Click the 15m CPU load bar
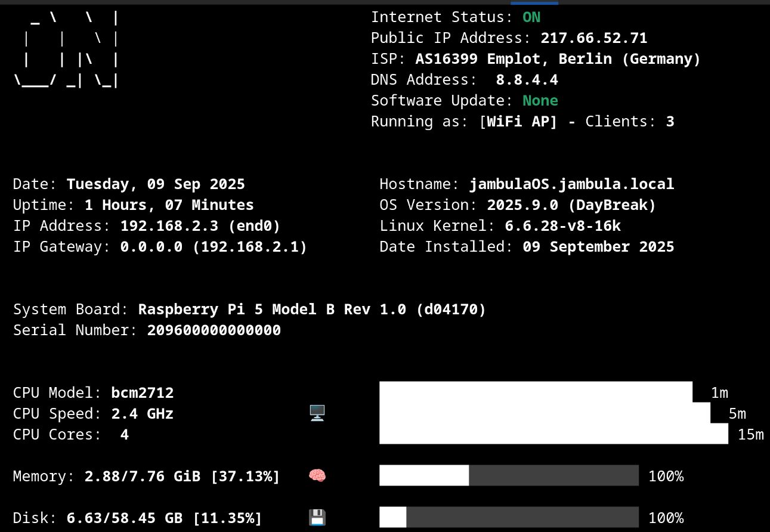This screenshot has width=770, height=532. (x=553, y=434)
